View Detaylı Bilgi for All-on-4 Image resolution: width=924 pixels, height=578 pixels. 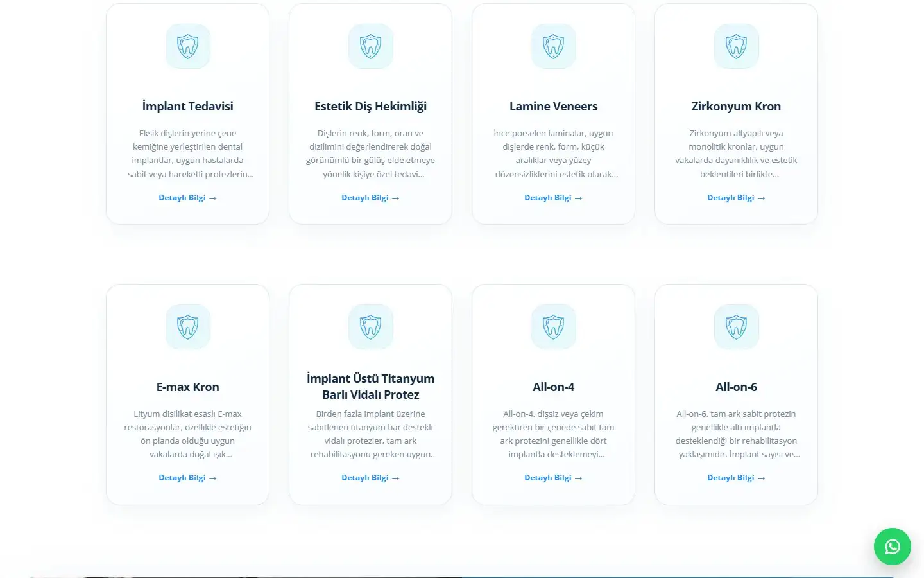554,478
